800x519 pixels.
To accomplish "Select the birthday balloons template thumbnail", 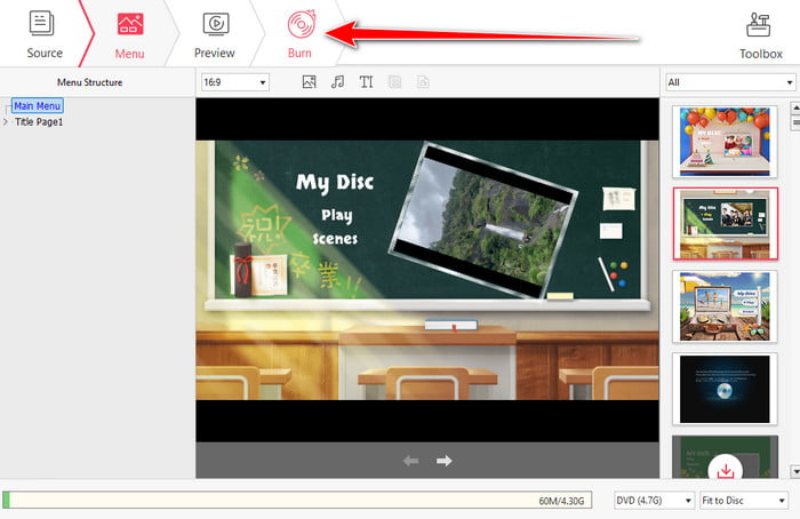I will pyautogui.click(x=724, y=141).
